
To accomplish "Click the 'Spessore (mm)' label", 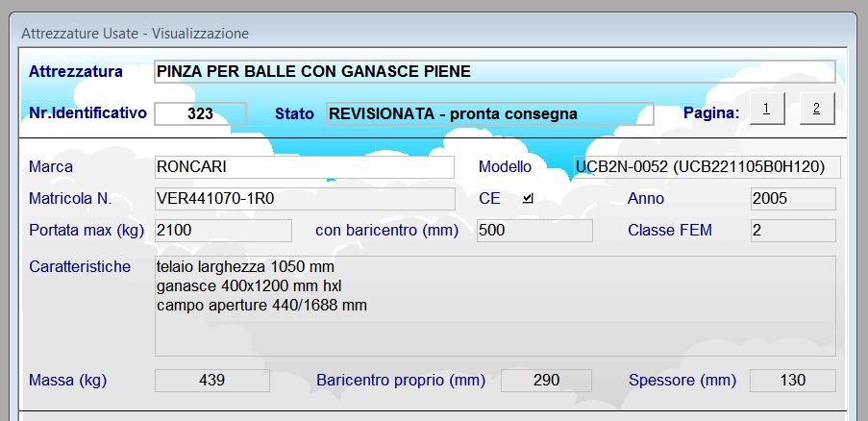I will [x=682, y=381].
